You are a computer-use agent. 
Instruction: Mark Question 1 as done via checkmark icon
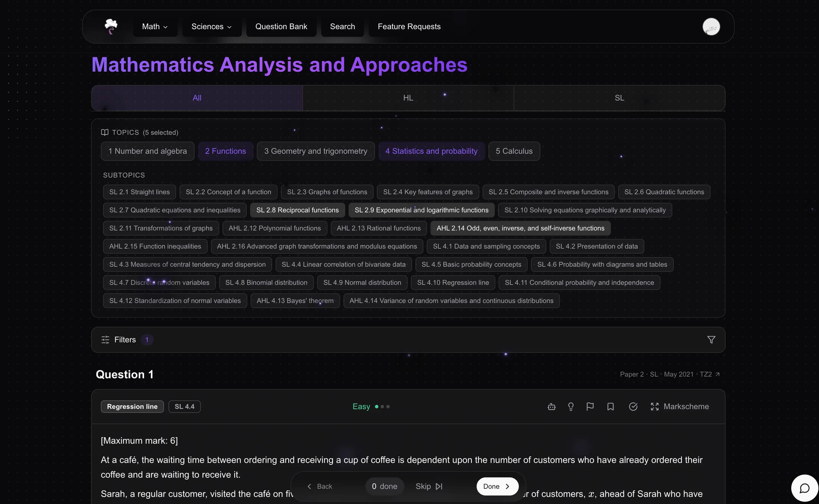(x=633, y=406)
